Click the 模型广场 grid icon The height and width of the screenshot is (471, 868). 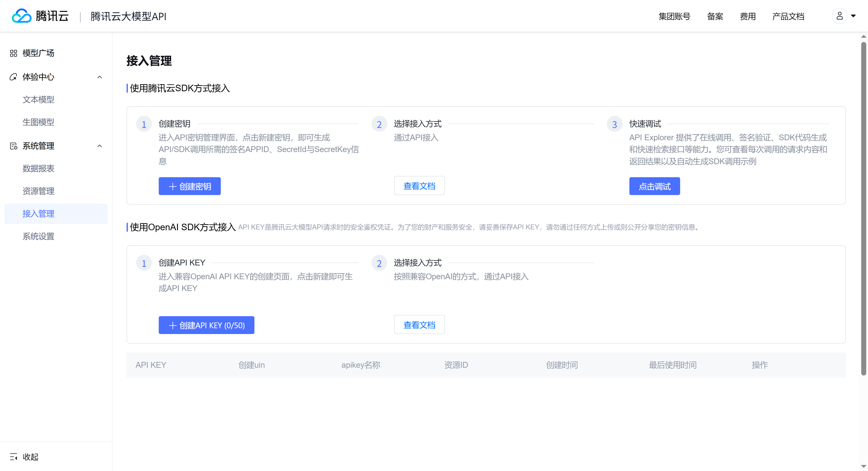point(14,53)
